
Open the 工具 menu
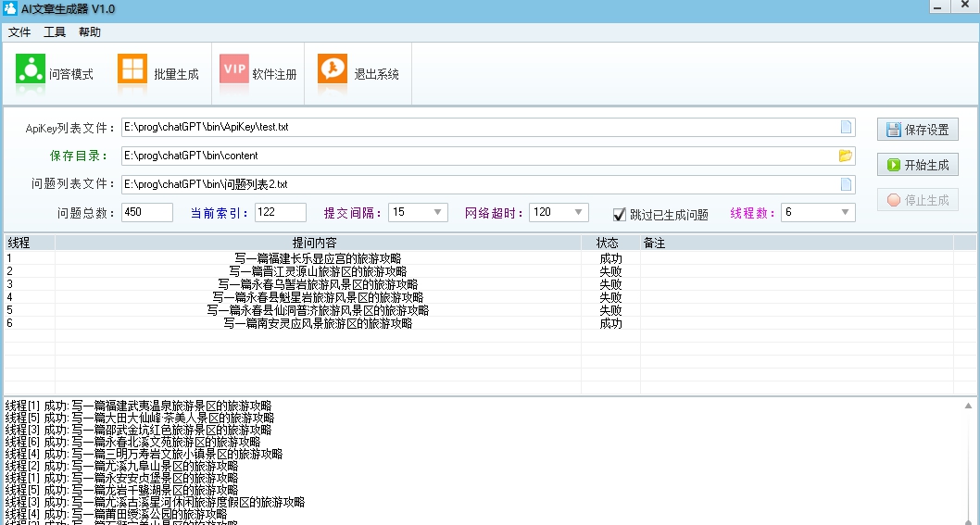pos(55,32)
